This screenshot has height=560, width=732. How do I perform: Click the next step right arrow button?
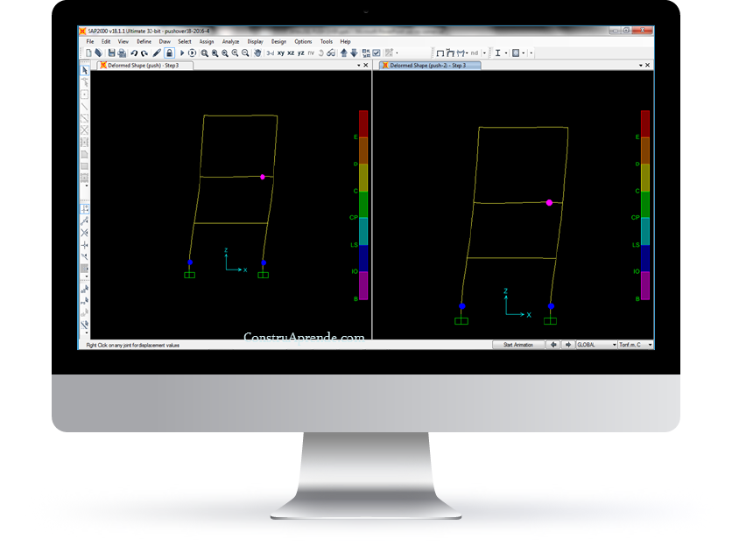tap(568, 345)
